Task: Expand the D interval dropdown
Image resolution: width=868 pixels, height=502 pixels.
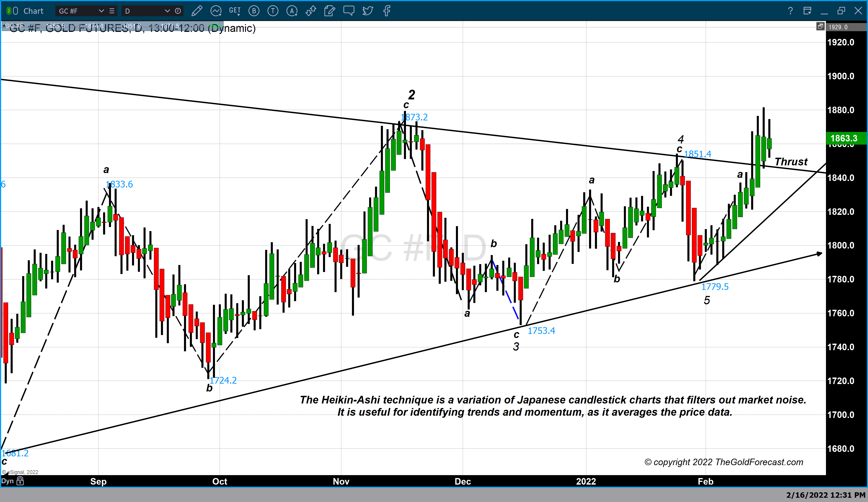Action: point(167,11)
